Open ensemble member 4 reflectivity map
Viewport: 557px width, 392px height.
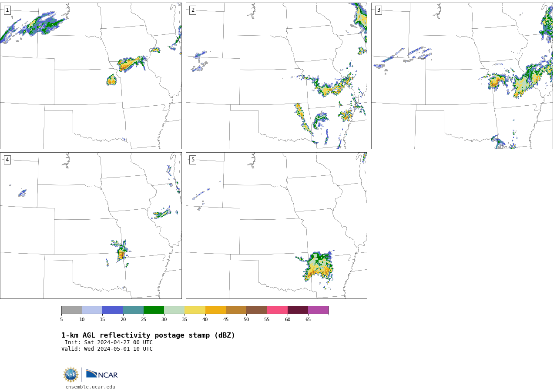(91, 225)
